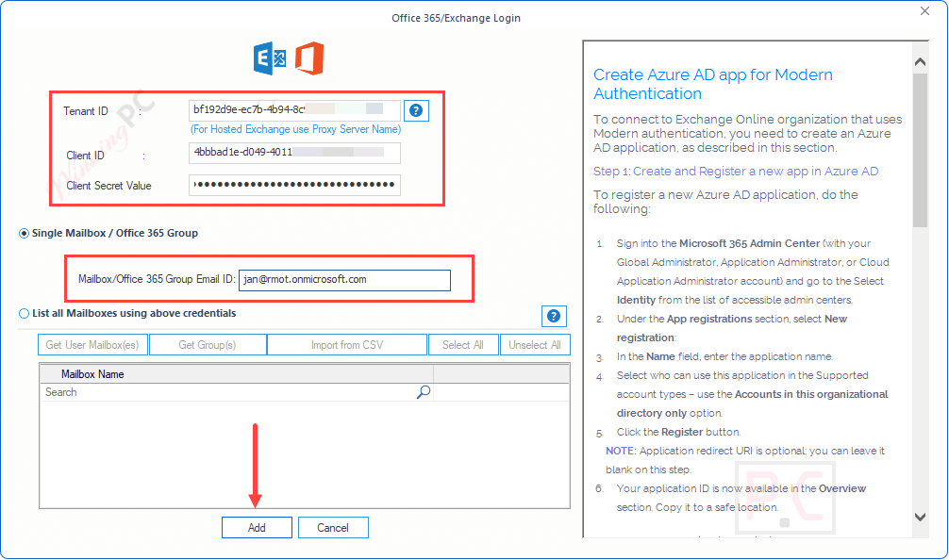Click Create Azure AD app heading
Screen dimensions: 949x560
[x=712, y=84]
